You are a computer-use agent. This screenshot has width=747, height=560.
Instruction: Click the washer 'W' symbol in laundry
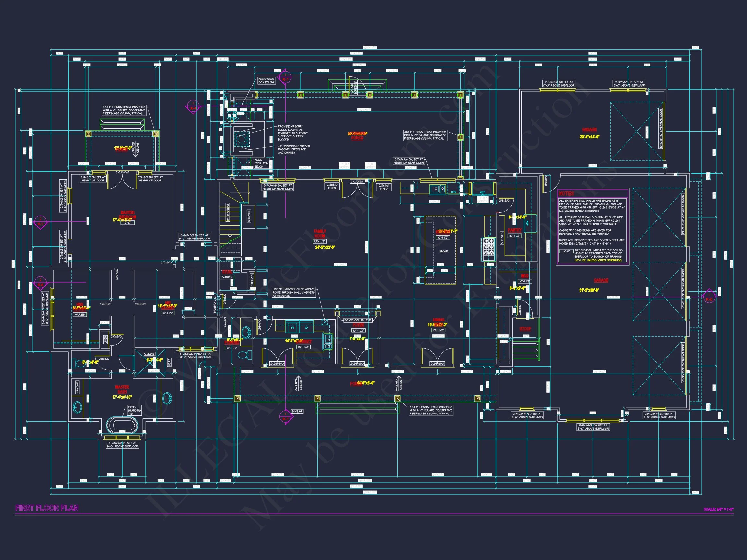tap(292, 327)
